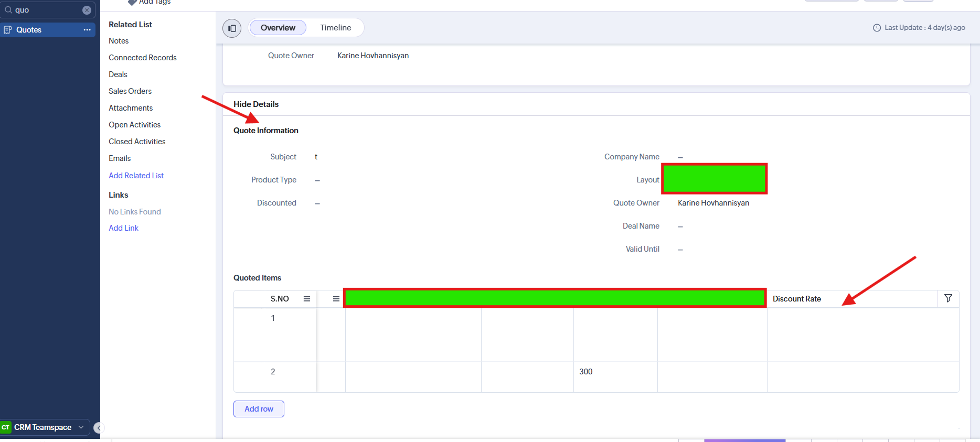Clear the search field with the X icon
This screenshot has width=980, height=442.
point(87,10)
